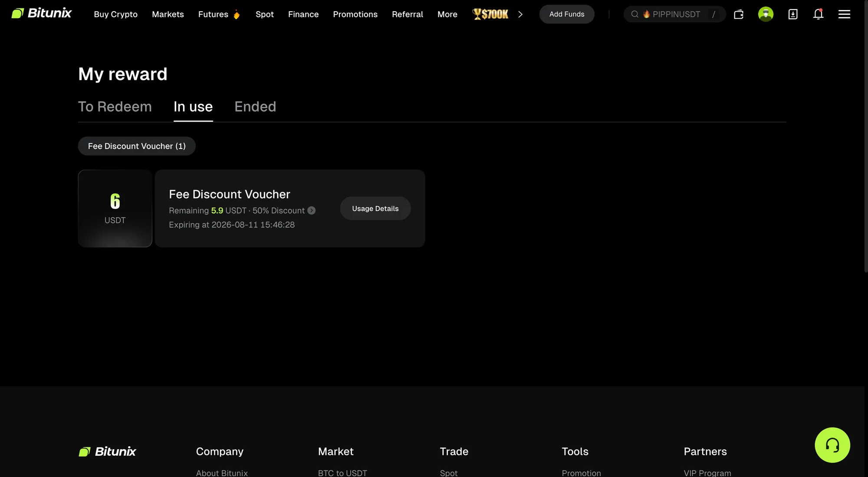
Task: Open the VIP Program footer link
Action: [x=707, y=473]
